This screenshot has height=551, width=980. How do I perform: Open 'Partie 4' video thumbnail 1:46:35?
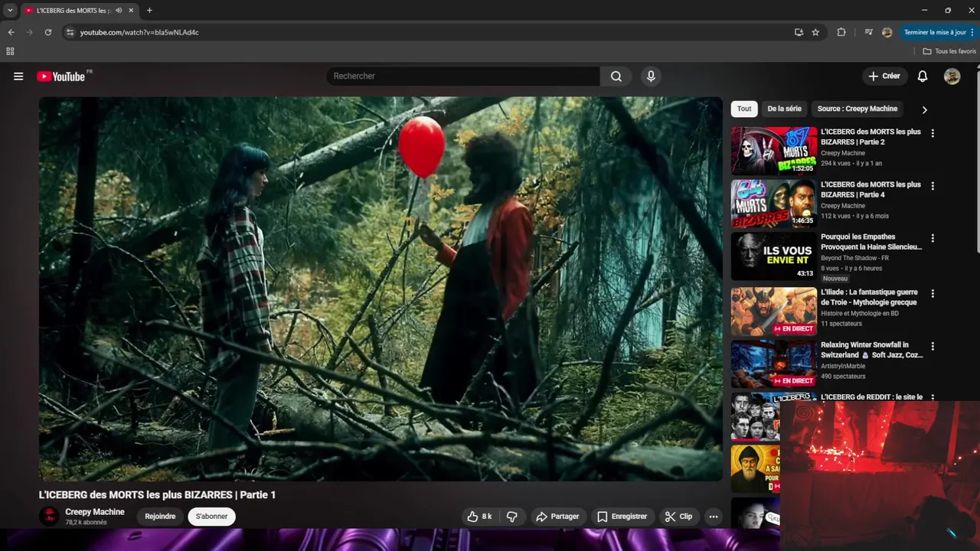(x=774, y=204)
